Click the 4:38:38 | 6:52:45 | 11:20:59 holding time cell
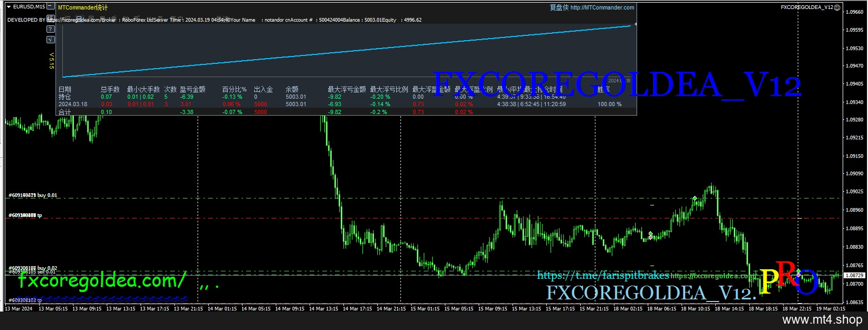Screen dimensions: 868x330 click(x=531, y=104)
